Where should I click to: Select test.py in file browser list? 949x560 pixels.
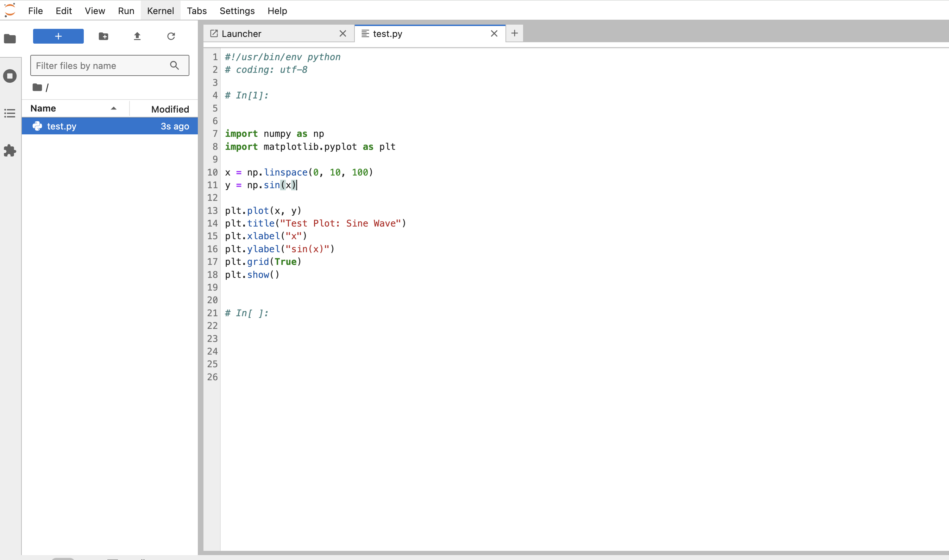[x=109, y=126]
